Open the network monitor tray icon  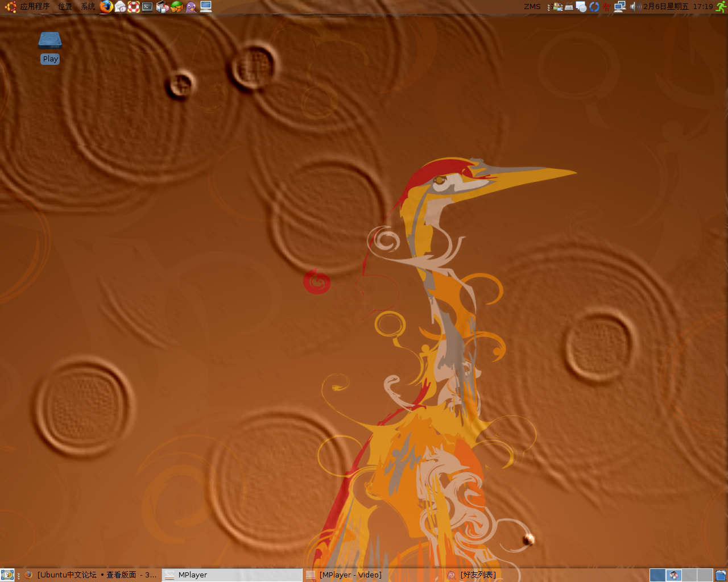[620, 7]
